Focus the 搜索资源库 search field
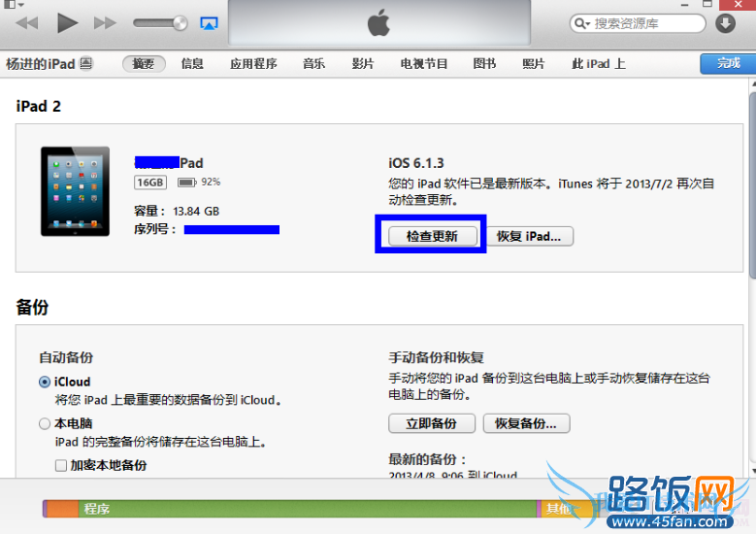The width and height of the screenshot is (756, 534). [638, 23]
